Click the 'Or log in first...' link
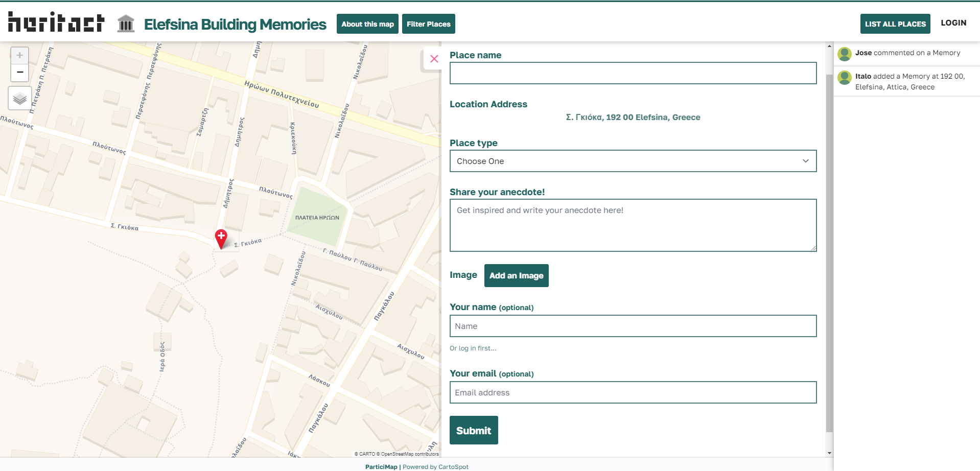Screen dimensions: 980x471 coord(473,348)
